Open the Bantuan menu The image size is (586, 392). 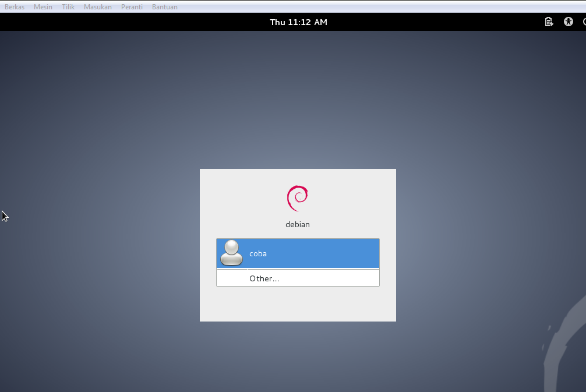click(164, 6)
